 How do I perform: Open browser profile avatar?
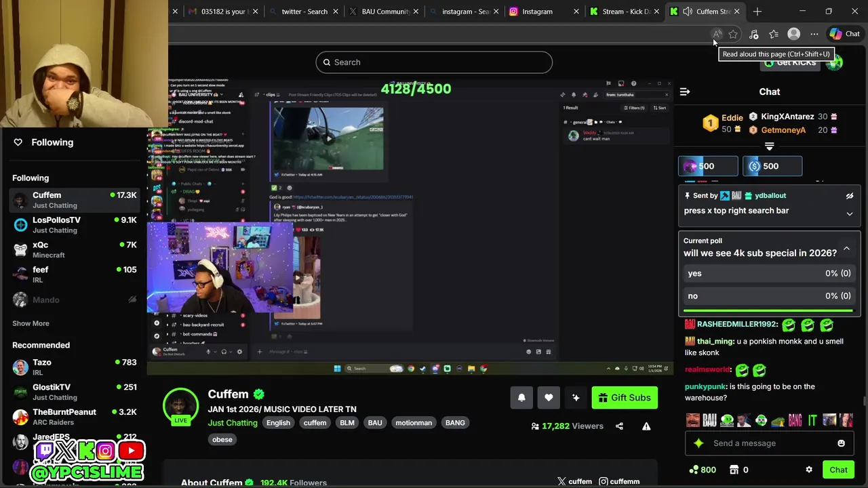pyautogui.click(x=793, y=34)
